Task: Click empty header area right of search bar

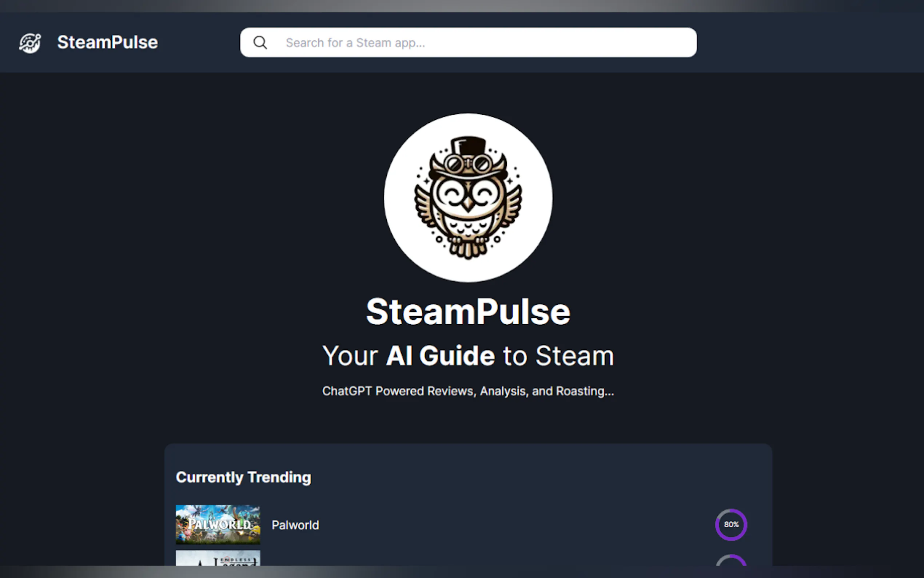Action: pyautogui.click(x=810, y=43)
